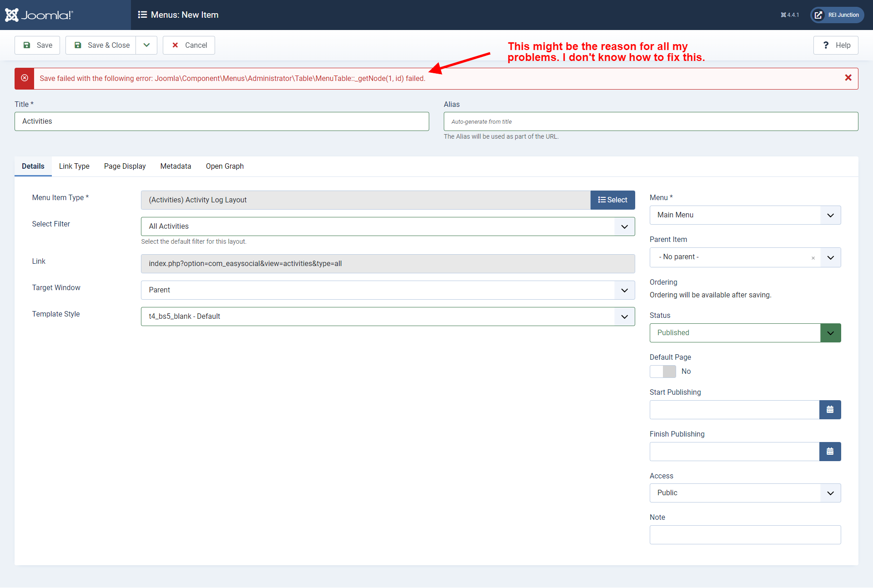The image size is (873, 588).
Task: Click into the Alias input field
Action: (x=650, y=121)
